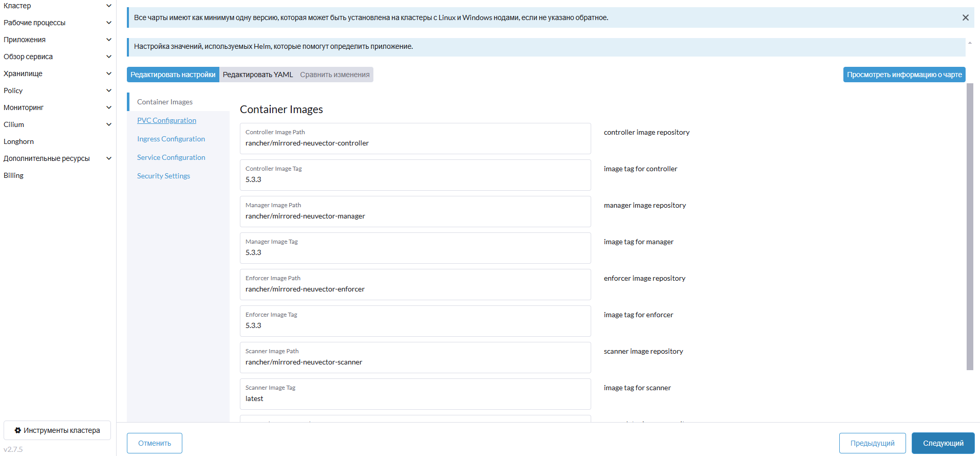This screenshot has width=980, height=456.
Task: Expand the Cilium sidebar section
Action: click(108, 124)
